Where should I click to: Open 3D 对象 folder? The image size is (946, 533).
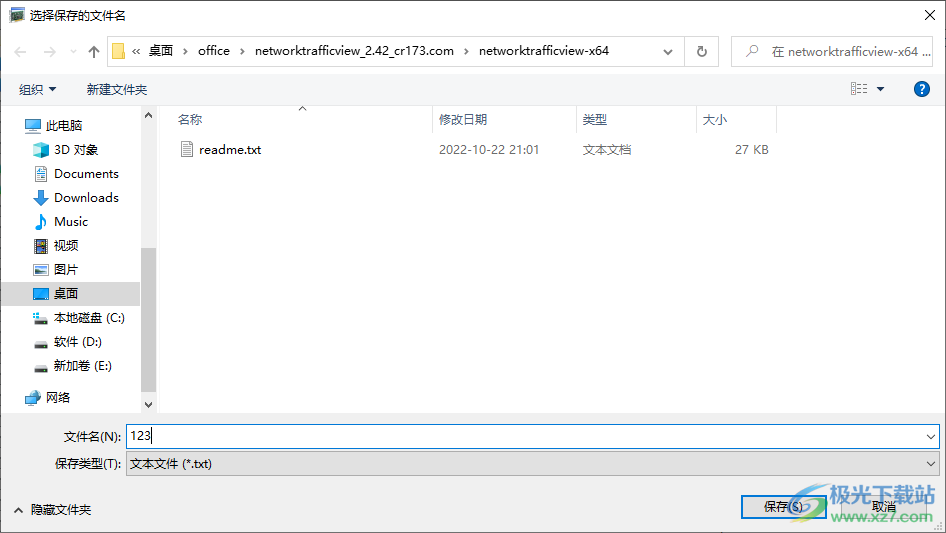[x=76, y=150]
